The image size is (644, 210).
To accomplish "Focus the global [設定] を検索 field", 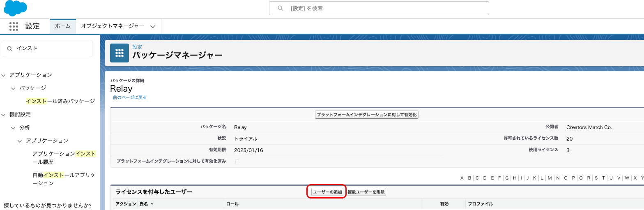I will [379, 8].
